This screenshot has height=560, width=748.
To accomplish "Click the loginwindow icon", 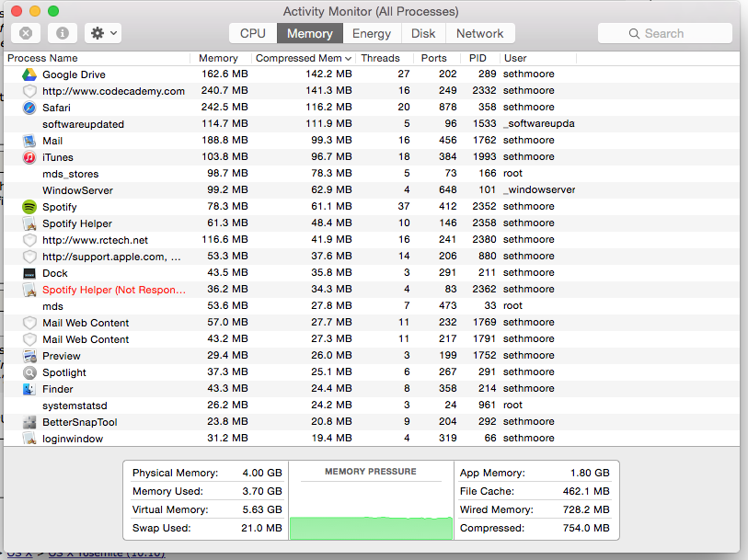I will coord(29,439).
